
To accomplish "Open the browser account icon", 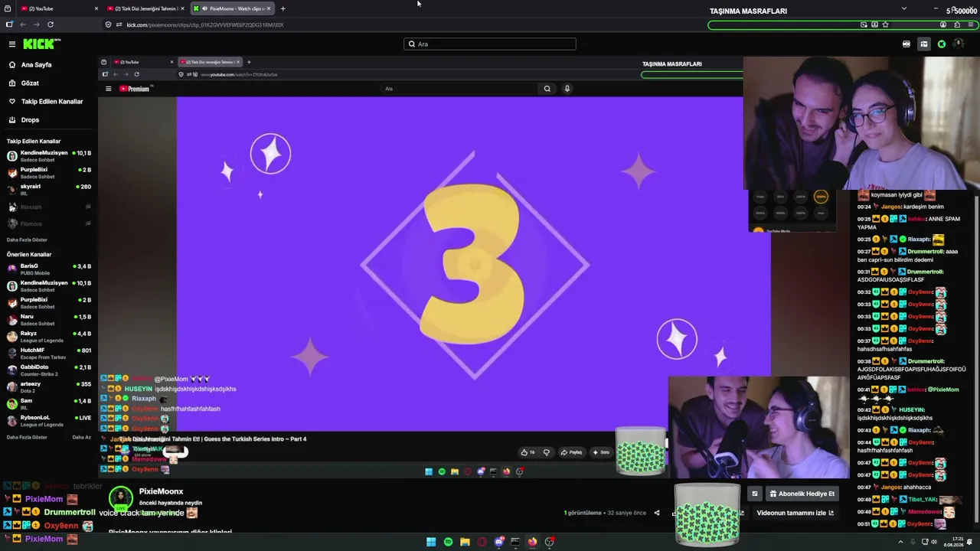I will point(943,24).
